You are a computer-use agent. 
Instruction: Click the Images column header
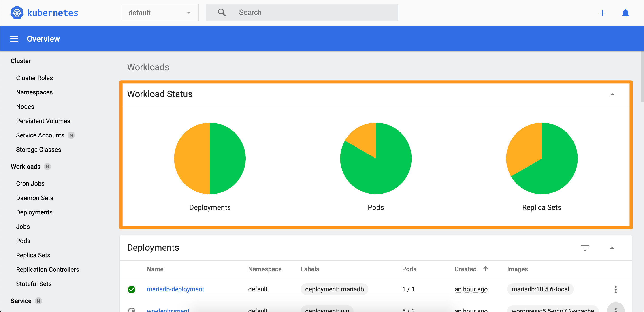[x=517, y=269]
